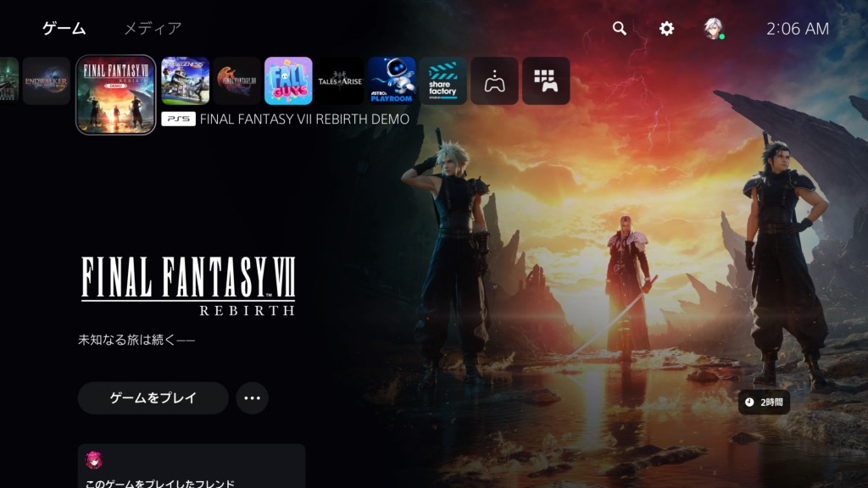Switch to the ゲーム tab
This screenshot has height=488, width=868.
64,29
